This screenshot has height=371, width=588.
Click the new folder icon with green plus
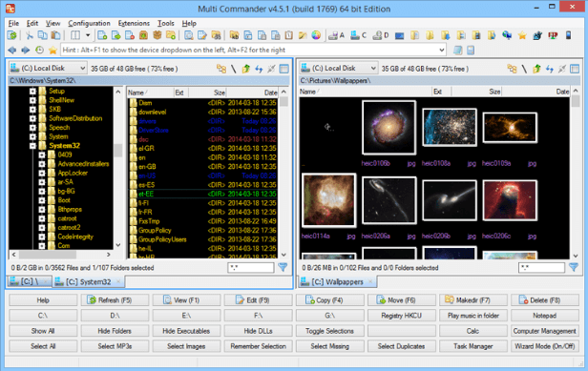pos(171,35)
